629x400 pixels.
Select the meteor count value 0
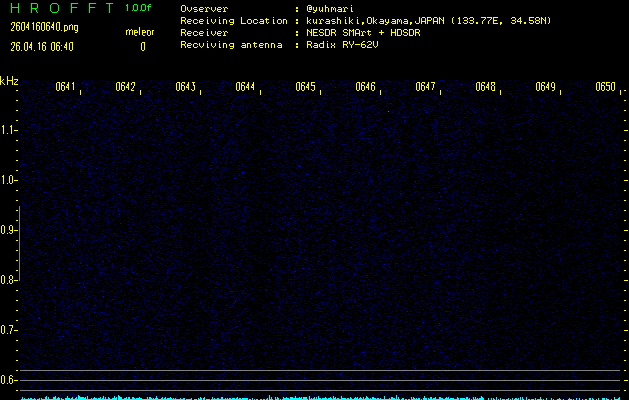(x=142, y=46)
